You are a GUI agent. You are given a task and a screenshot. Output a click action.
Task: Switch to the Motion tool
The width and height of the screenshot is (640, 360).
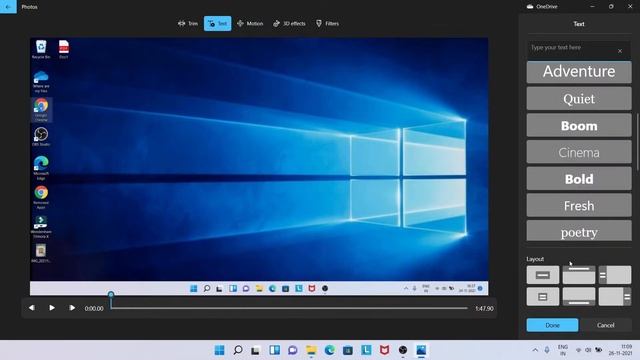point(250,24)
